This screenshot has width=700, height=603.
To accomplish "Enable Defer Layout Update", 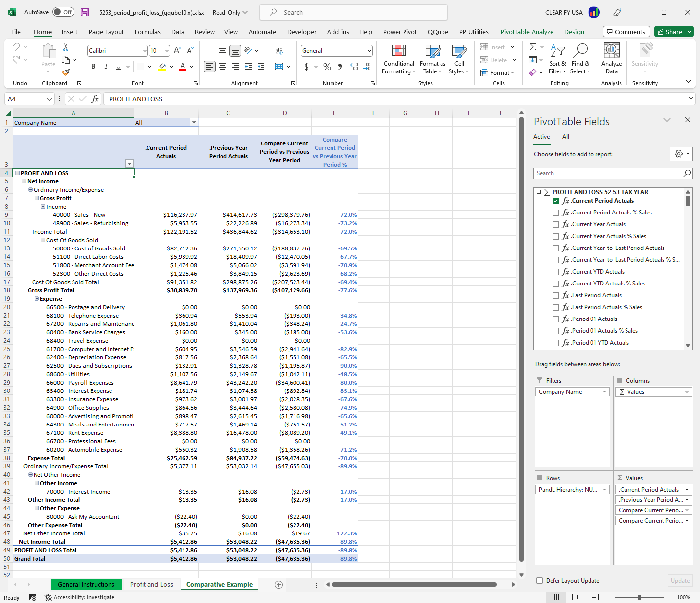I will tap(540, 580).
